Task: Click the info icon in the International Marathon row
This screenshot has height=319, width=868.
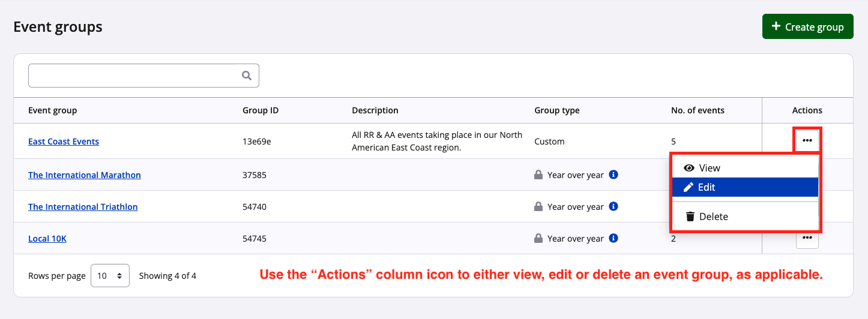Action: click(x=613, y=174)
